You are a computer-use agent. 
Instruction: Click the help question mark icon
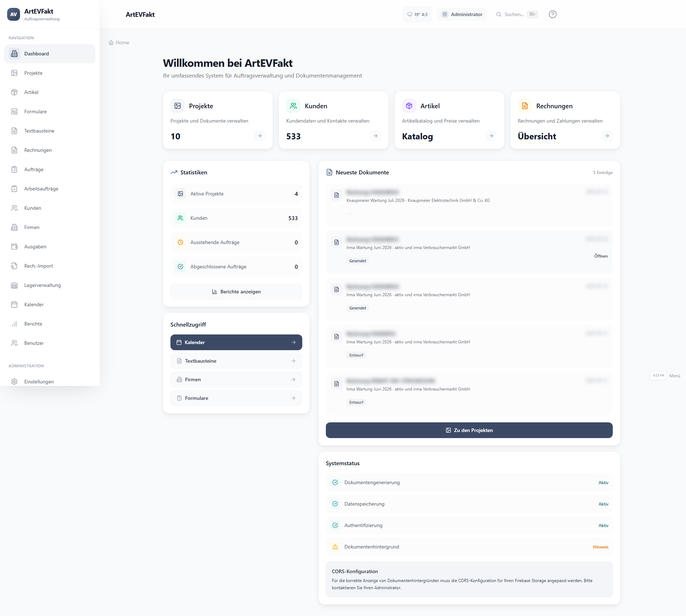(553, 14)
